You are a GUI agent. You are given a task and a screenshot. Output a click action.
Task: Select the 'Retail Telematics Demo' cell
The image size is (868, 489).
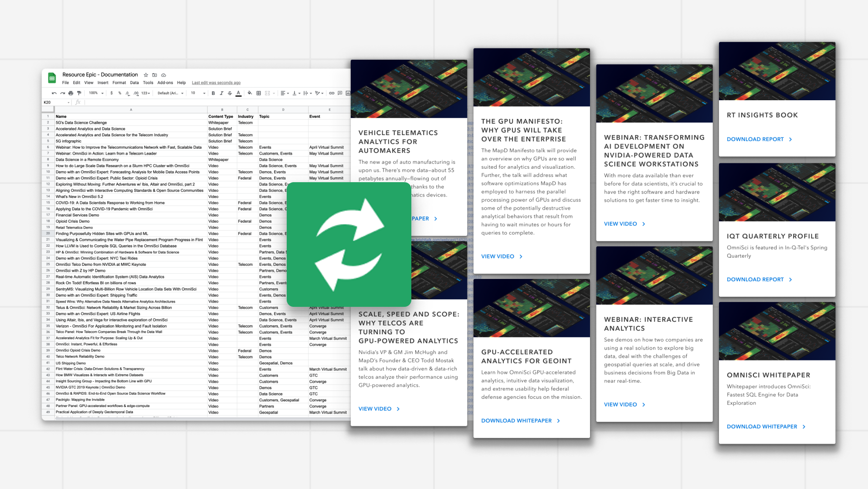tap(131, 228)
